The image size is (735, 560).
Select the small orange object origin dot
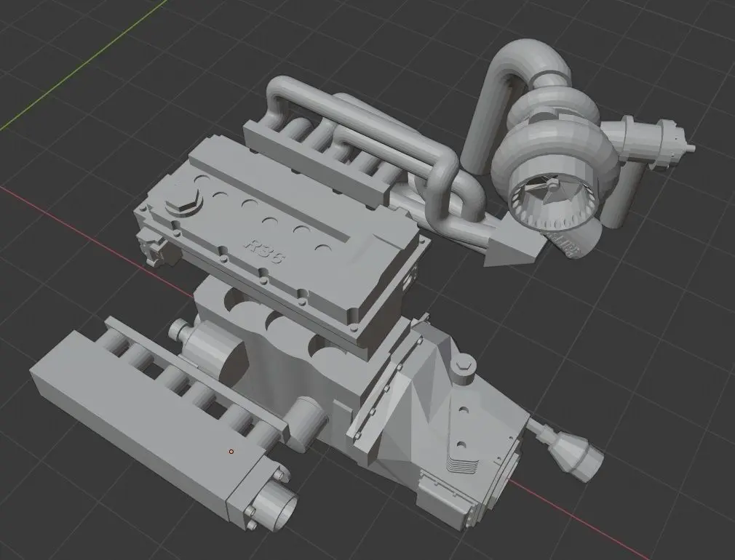[x=231, y=452]
